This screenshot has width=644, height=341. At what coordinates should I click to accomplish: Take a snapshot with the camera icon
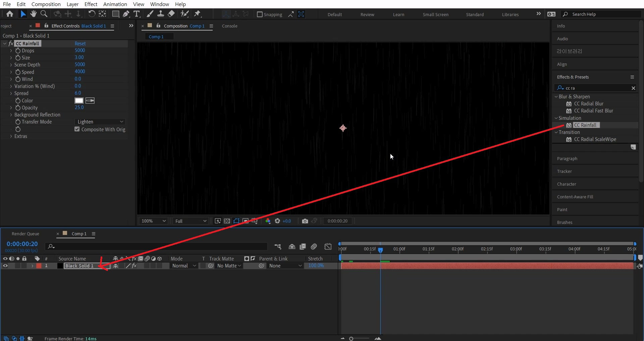coord(305,221)
